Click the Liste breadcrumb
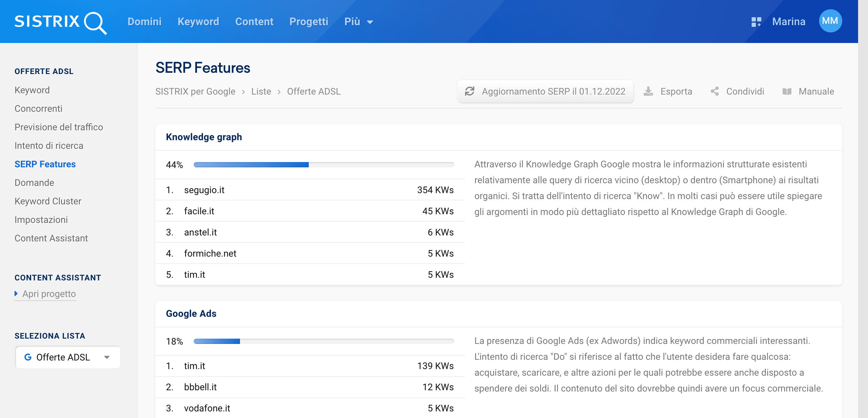The image size is (868, 418). pos(261,91)
